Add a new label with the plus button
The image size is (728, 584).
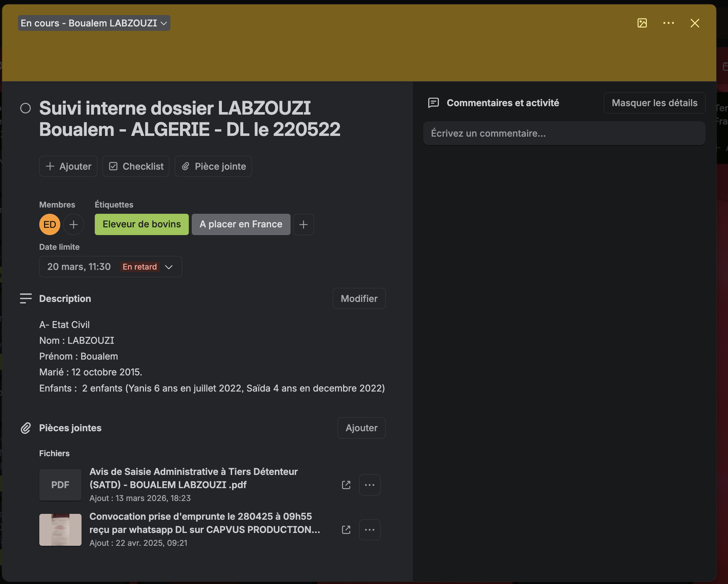pos(303,224)
